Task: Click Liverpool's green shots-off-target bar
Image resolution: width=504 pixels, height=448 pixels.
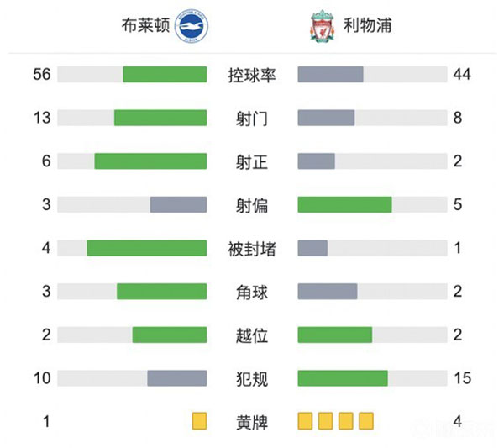Action: (x=344, y=204)
